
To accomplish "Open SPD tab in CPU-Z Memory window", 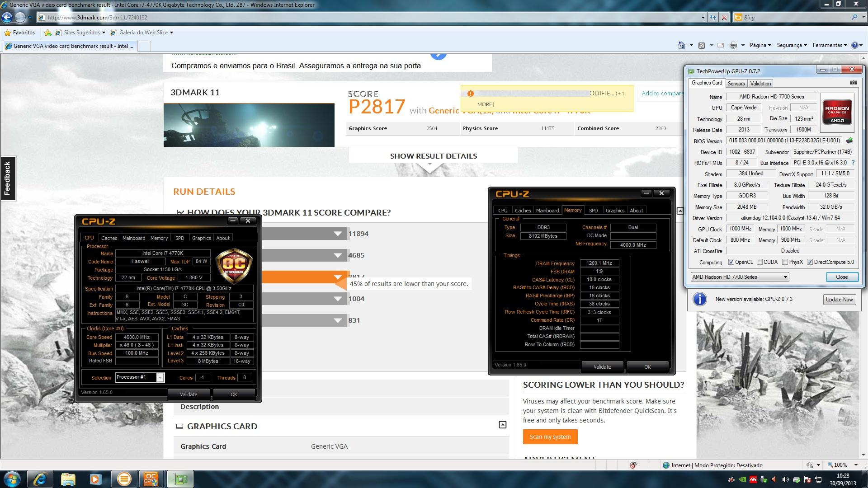I will (x=593, y=211).
